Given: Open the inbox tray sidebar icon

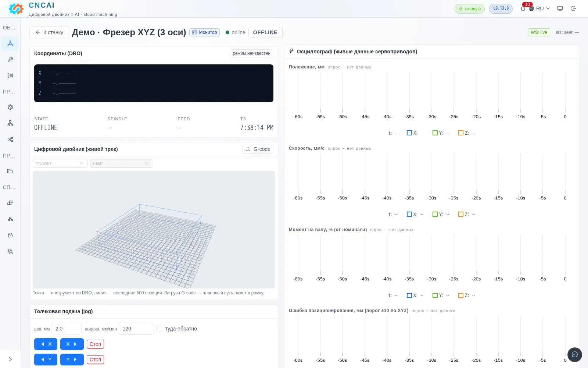Looking at the screenshot, I should click(x=10, y=235).
